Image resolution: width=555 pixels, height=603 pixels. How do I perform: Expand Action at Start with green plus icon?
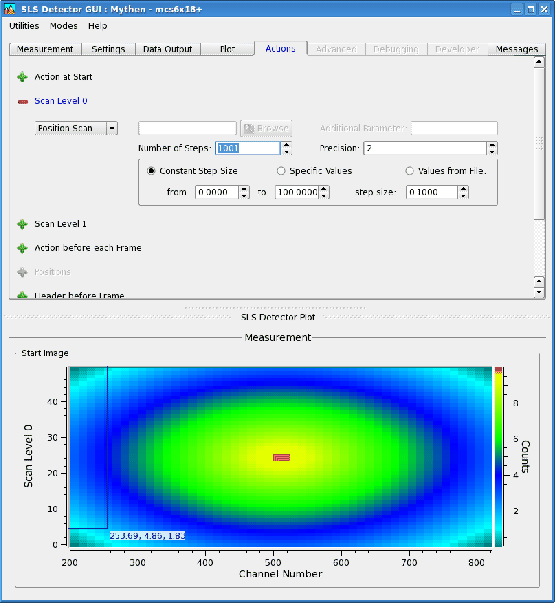coord(22,77)
